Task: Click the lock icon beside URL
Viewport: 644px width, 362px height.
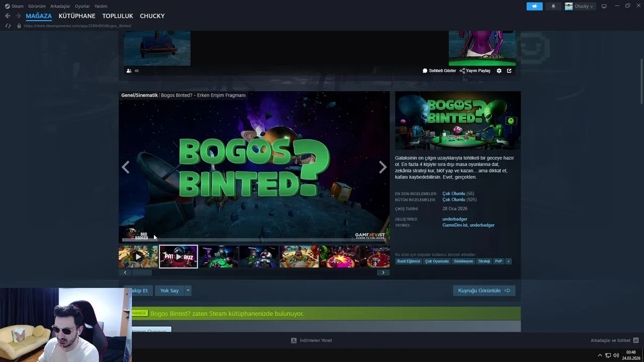Action: (19, 26)
